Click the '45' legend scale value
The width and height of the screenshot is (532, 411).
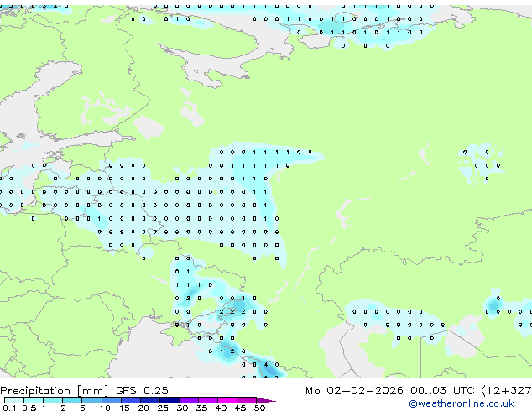click(x=240, y=408)
